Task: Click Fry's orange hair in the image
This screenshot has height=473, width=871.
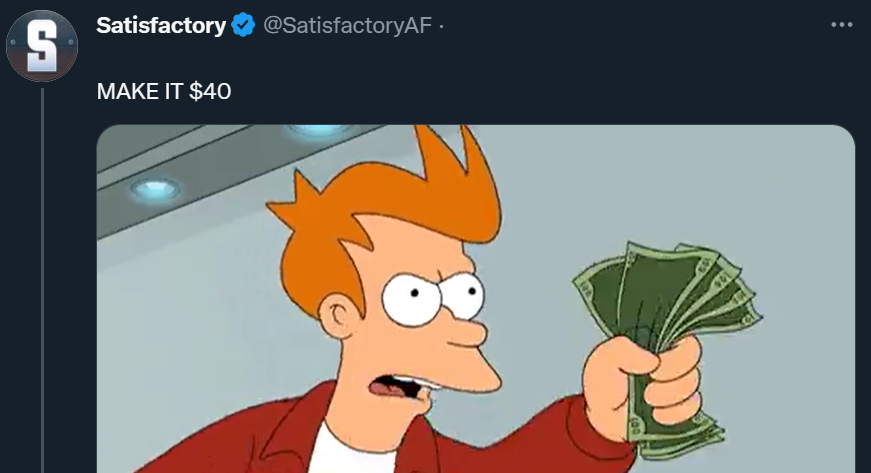Action: (389, 211)
